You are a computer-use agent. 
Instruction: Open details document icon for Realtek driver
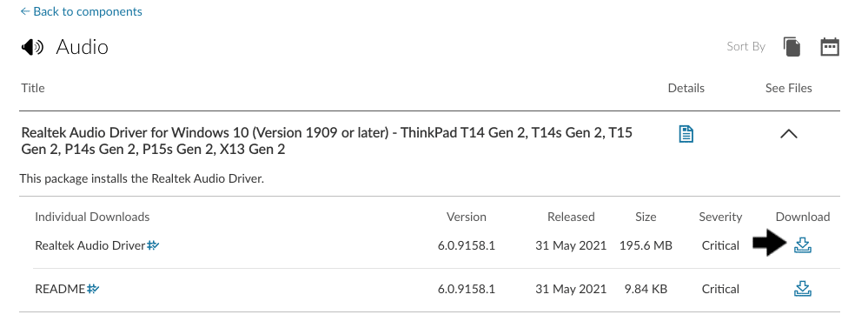(x=686, y=133)
